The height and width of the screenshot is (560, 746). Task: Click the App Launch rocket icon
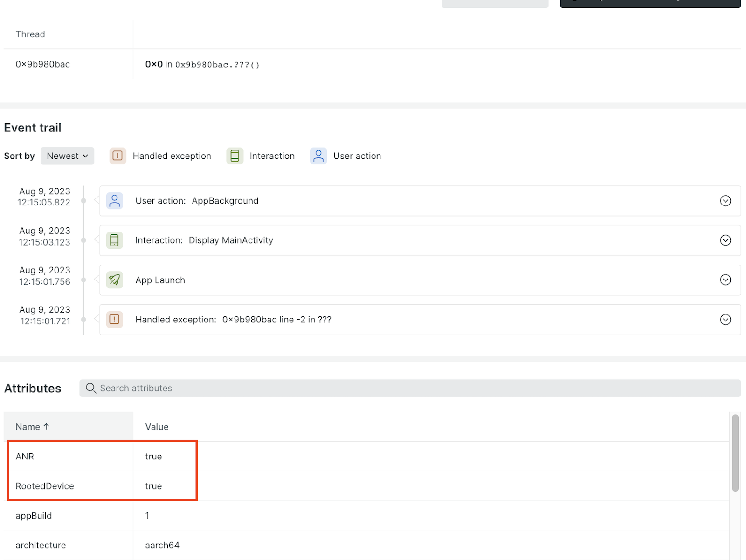114,280
